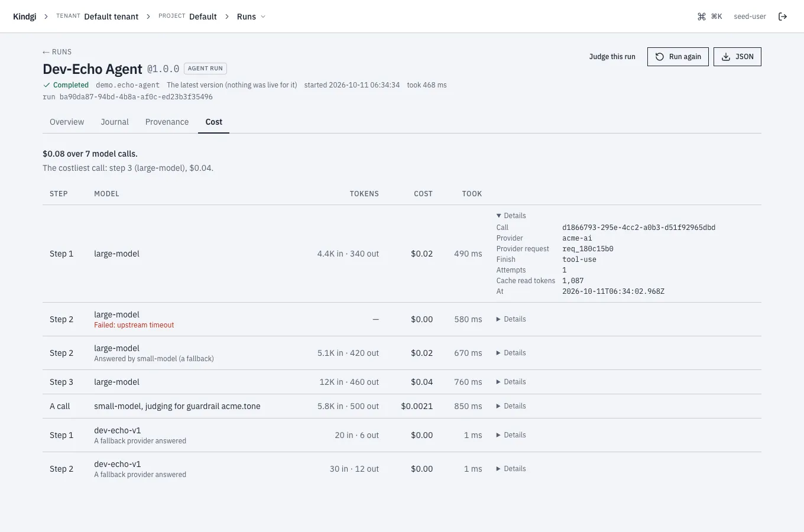
Task: Click the seed-user account name
Action: click(x=750, y=17)
